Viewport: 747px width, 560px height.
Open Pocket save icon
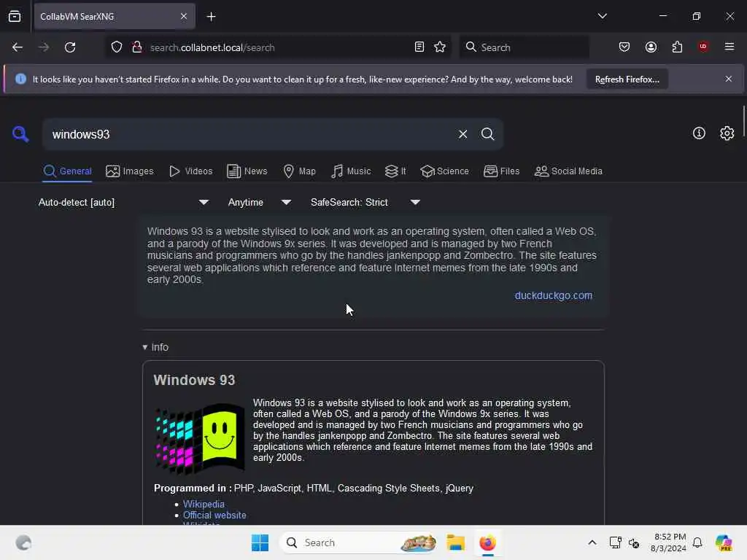click(624, 47)
